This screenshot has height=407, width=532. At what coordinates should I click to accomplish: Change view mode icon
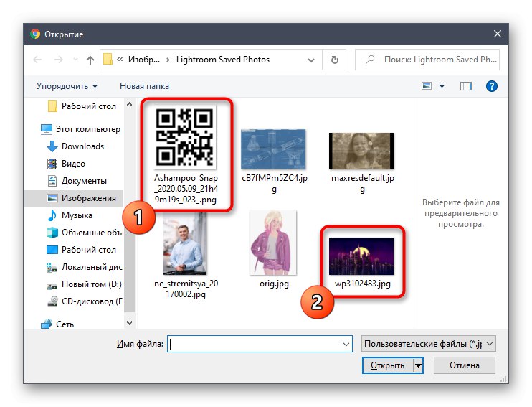tap(427, 86)
